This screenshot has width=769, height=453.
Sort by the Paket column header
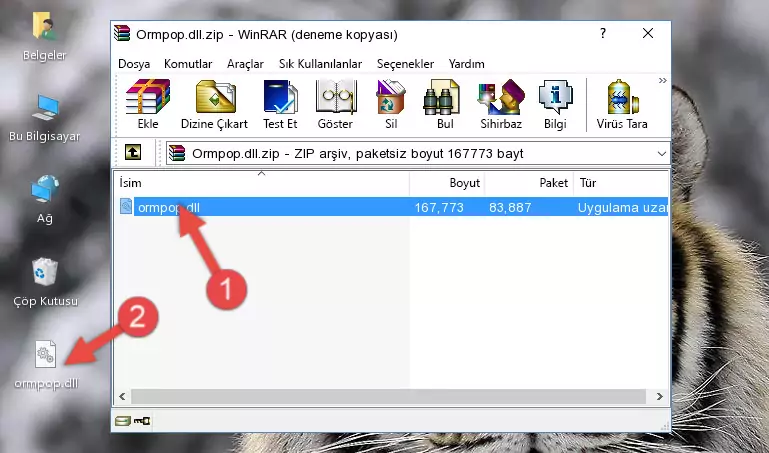tap(529, 183)
